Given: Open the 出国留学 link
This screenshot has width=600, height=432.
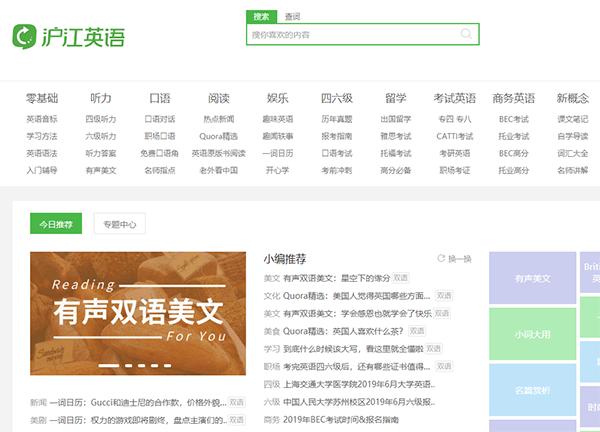Looking at the screenshot, I should [396, 119].
